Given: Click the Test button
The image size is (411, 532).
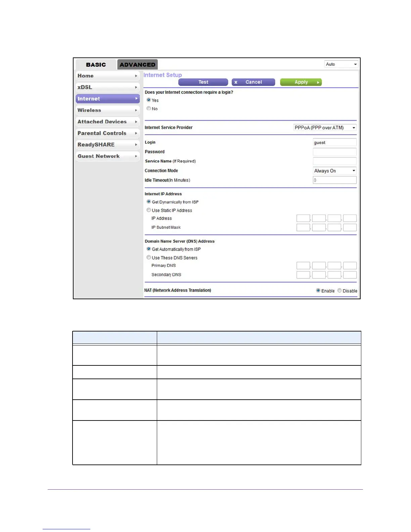Looking at the screenshot, I should tap(203, 82).
